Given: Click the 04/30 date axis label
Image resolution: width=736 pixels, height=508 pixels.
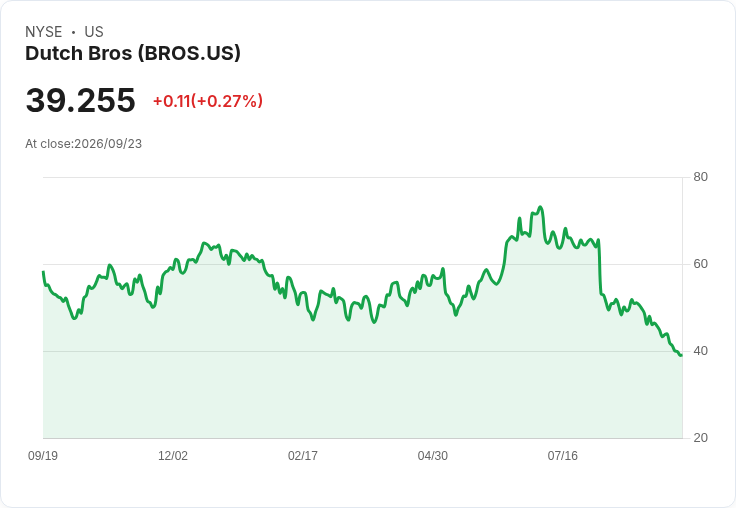Looking at the screenshot, I should pos(433,456).
